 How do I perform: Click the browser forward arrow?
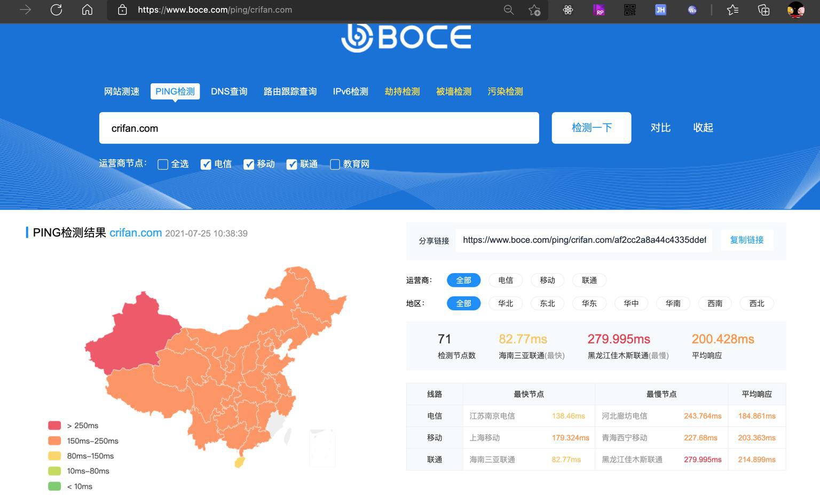coord(25,10)
